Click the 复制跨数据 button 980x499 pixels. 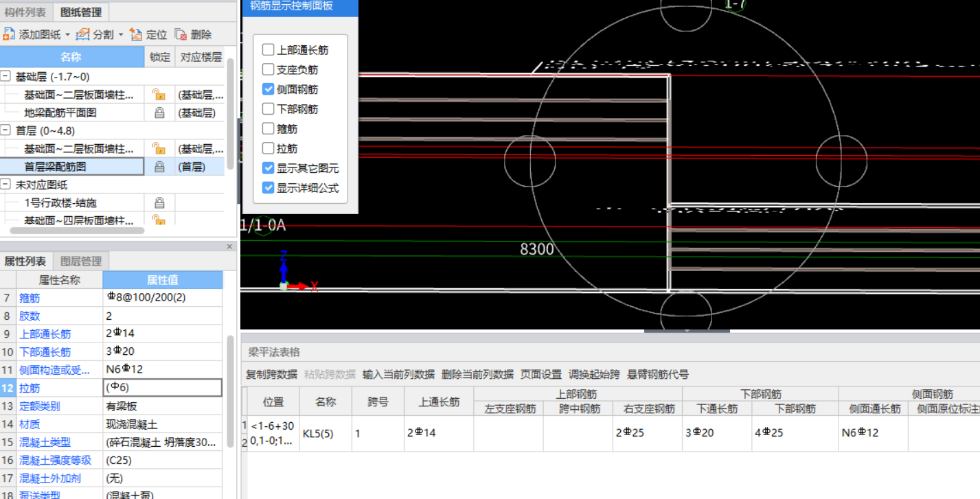(272, 374)
